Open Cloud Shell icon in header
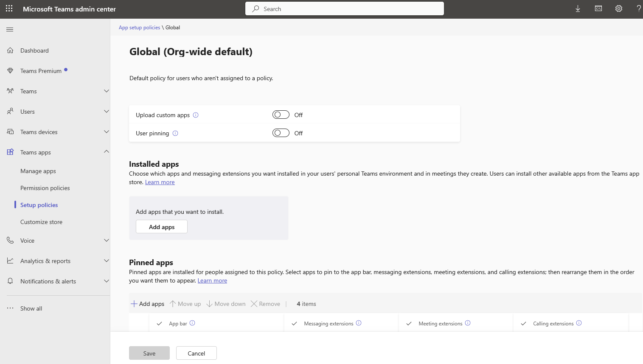Image resolution: width=643 pixels, height=364 pixels. (x=598, y=8)
